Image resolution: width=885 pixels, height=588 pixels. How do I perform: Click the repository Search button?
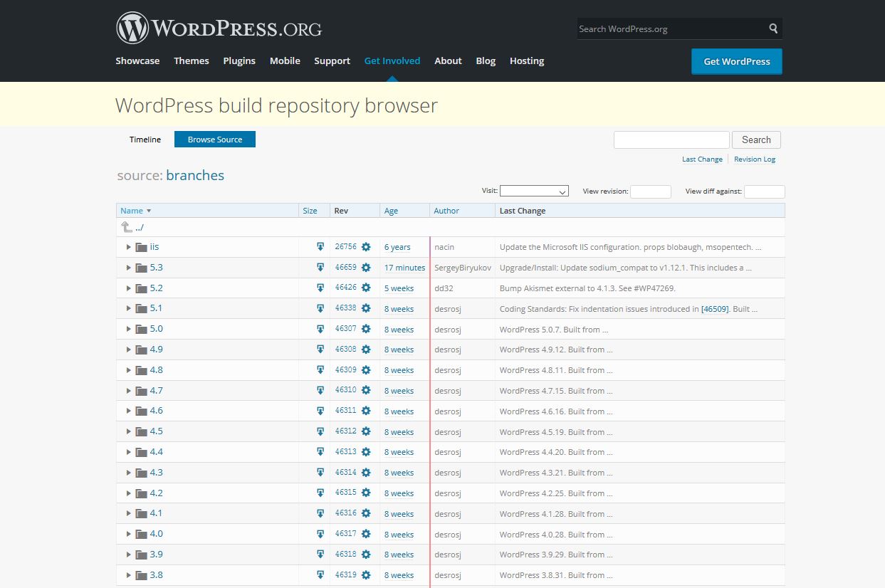pos(756,140)
